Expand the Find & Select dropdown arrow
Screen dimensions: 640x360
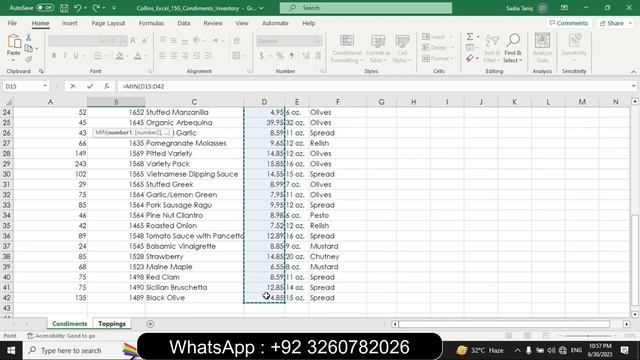pos(521,60)
